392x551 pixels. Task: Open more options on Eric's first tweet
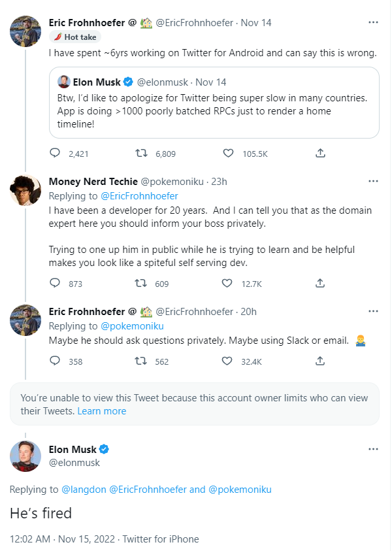coord(373,23)
